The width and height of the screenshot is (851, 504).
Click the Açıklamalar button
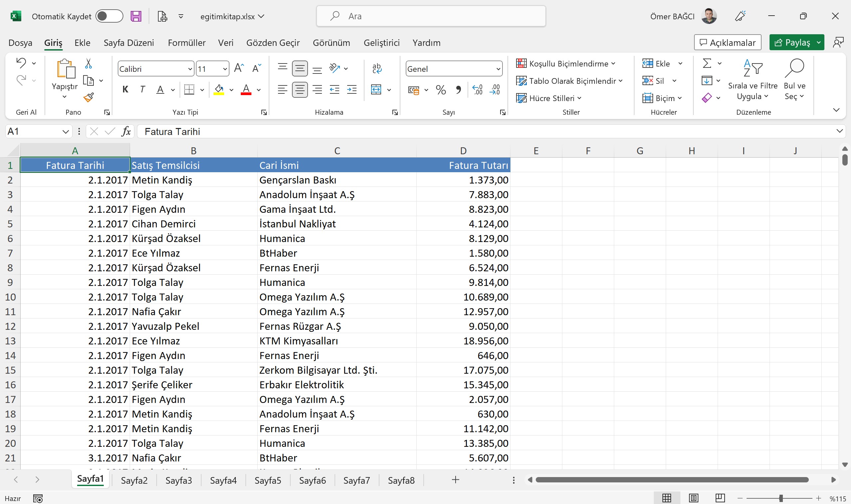pos(728,42)
